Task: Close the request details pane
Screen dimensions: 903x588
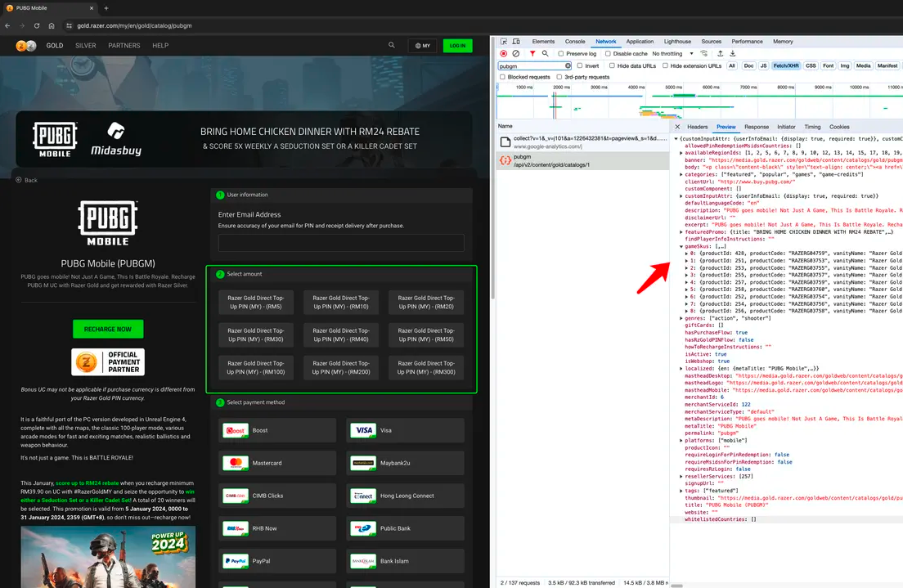Action: point(677,127)
